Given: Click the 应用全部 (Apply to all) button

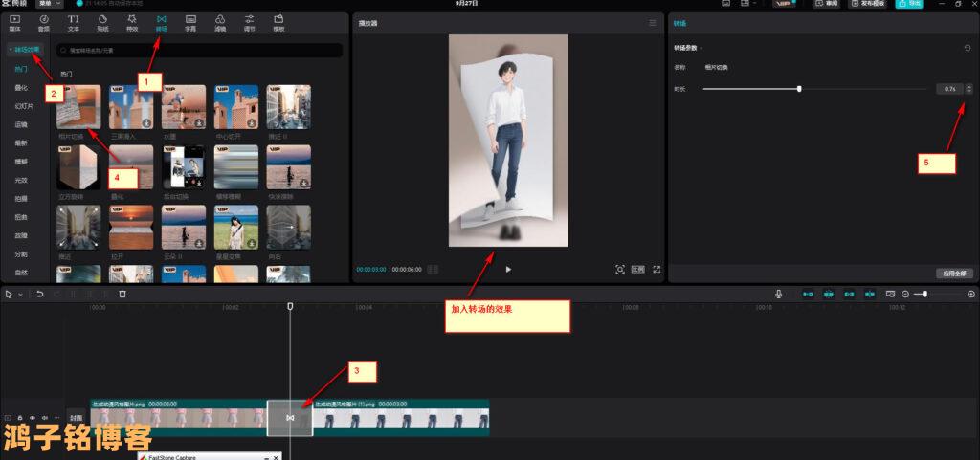Looking at the screenshot, I should 953,274.
